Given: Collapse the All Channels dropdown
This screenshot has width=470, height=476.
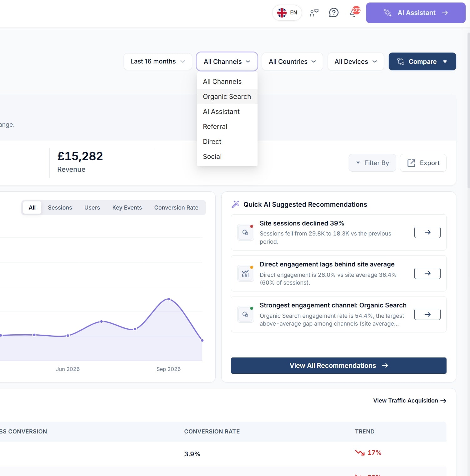Looking at the screenshot, I should (227, 61).
